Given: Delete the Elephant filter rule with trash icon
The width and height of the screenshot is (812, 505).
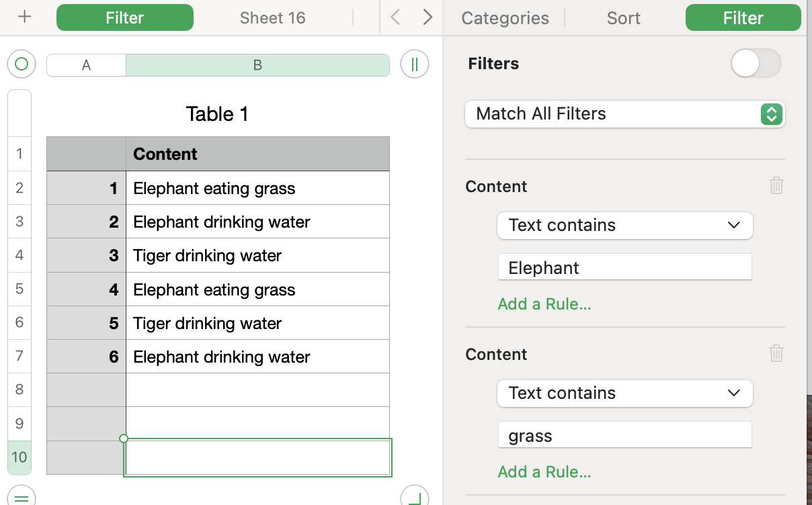Looking at the screenshot, I should (776, 185).
